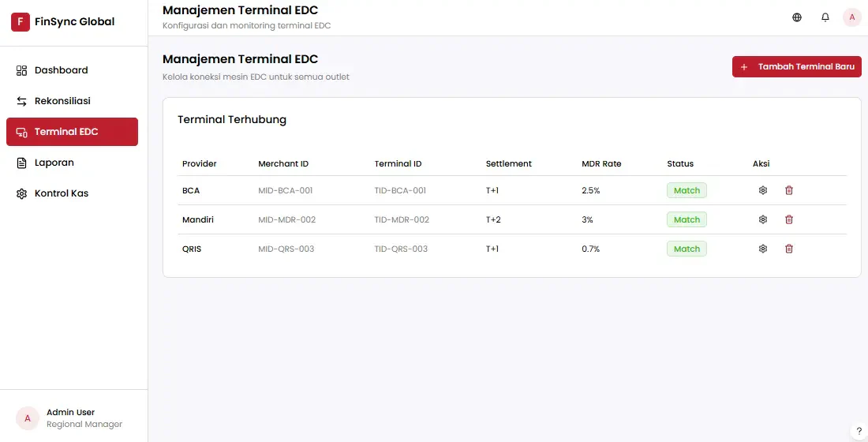This screenshot has height=442, width=868.
Task: Open the user avatar in header
Action: click(x=852, y=17)
